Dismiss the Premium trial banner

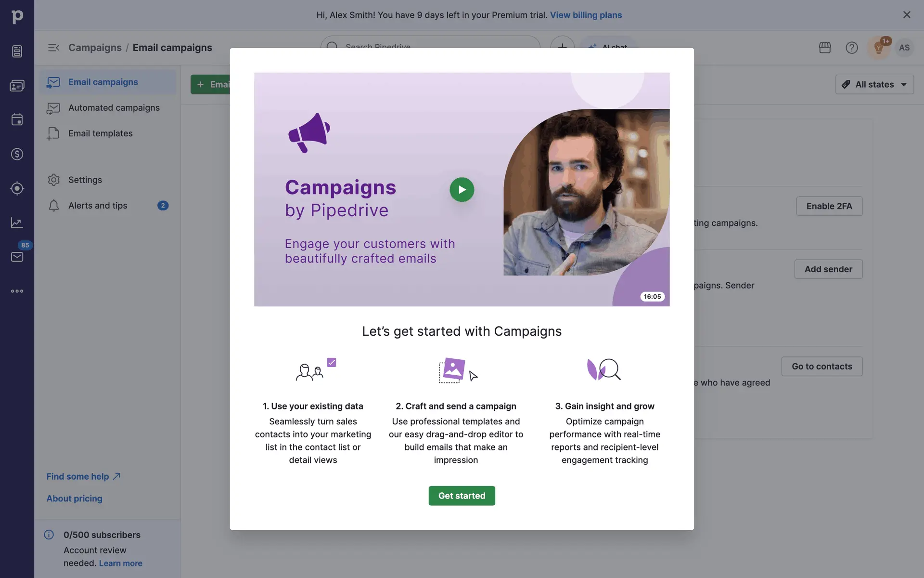[907, 15]
